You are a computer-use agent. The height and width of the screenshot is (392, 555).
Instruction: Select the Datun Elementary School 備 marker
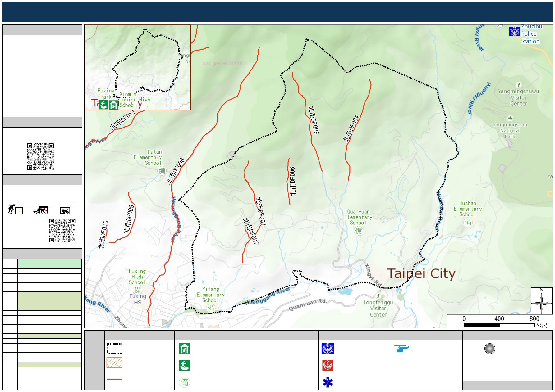(162, 171)
